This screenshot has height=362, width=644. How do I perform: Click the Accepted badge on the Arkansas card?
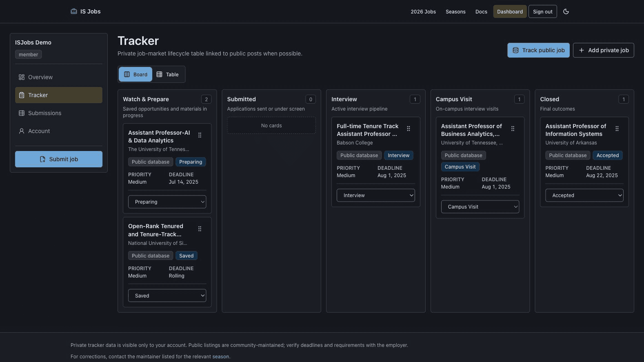[x=608, y=155]
